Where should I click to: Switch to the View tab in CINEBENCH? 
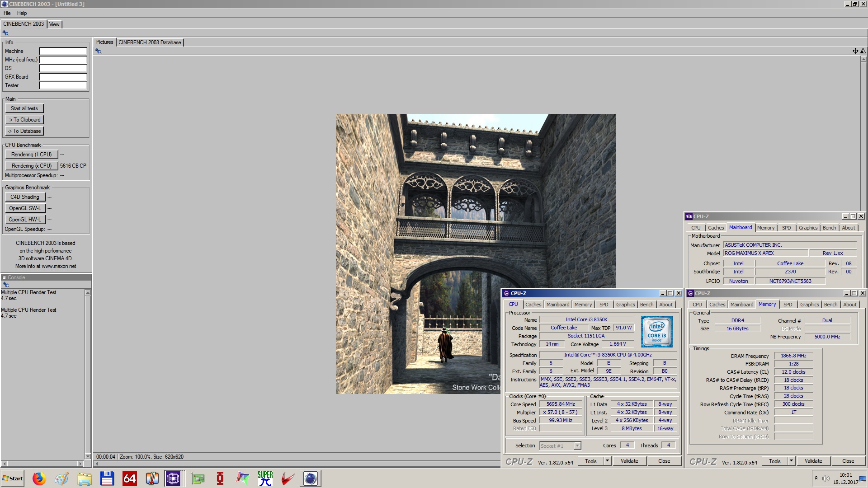(x=54, y=24)
